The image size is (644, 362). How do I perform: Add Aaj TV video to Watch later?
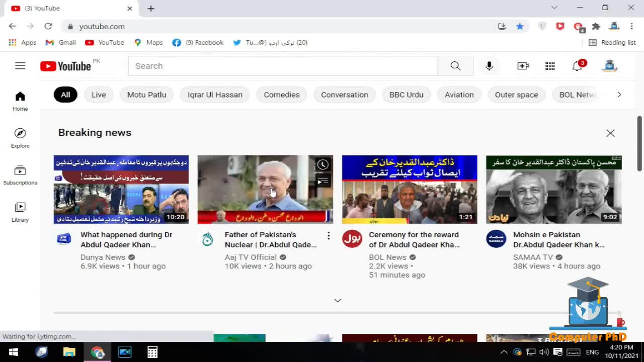pyautogui.click(x=323, y=164)
